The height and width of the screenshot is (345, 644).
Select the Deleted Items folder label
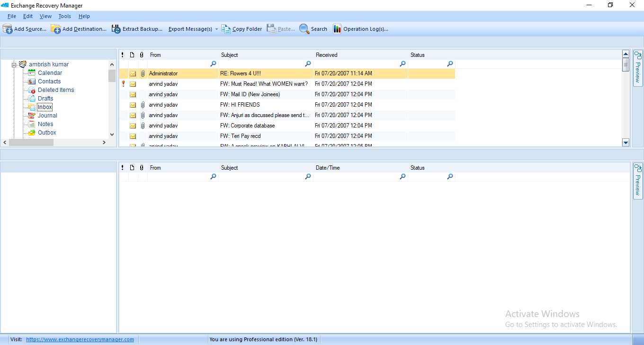pos(56,90)
